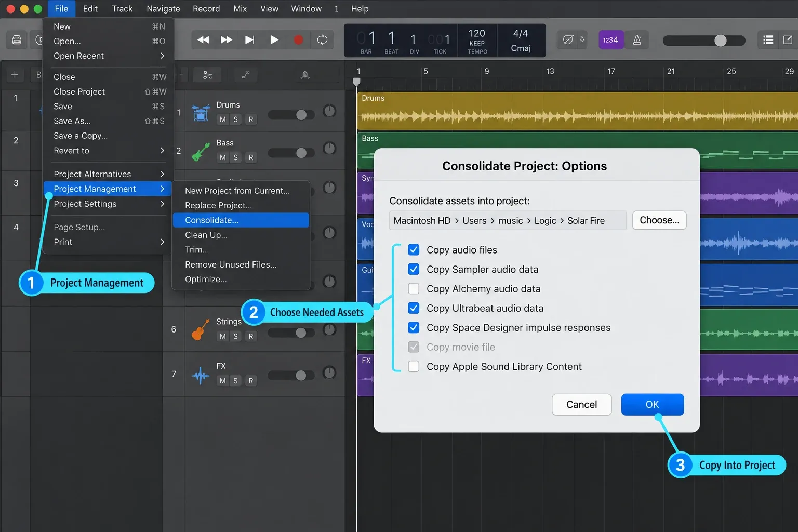The width and height of the screenshot is (798, 532).
Task: Record-enable the FX track
Action: click(x=251, y=381)
